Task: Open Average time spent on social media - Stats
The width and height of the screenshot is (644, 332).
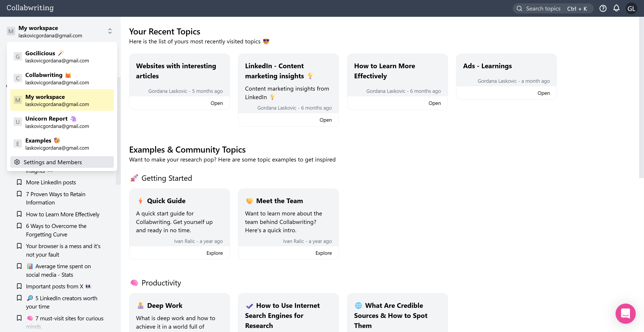Action: 59,270
